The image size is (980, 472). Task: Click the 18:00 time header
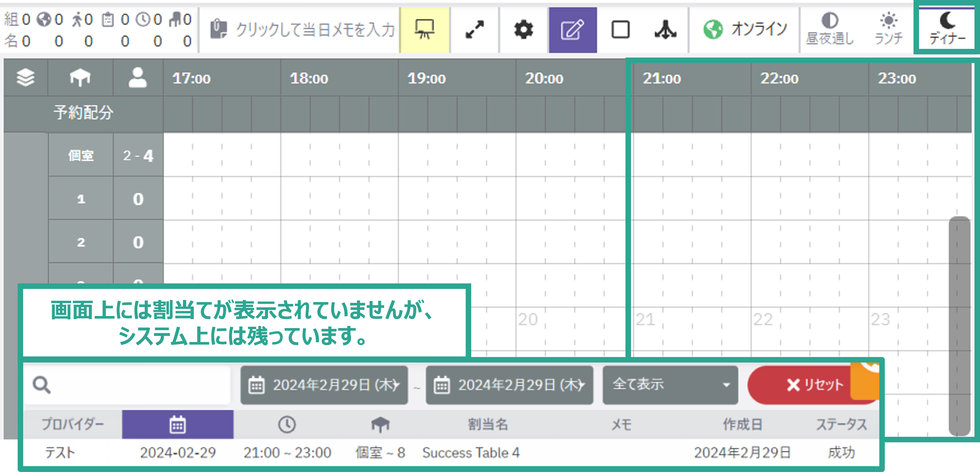point(309,79)
